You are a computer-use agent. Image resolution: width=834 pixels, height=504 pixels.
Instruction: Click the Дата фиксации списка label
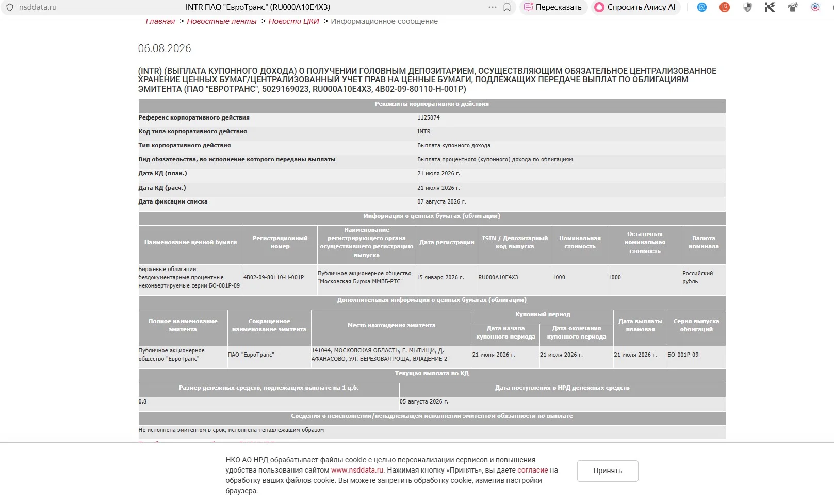pos(173,201)
